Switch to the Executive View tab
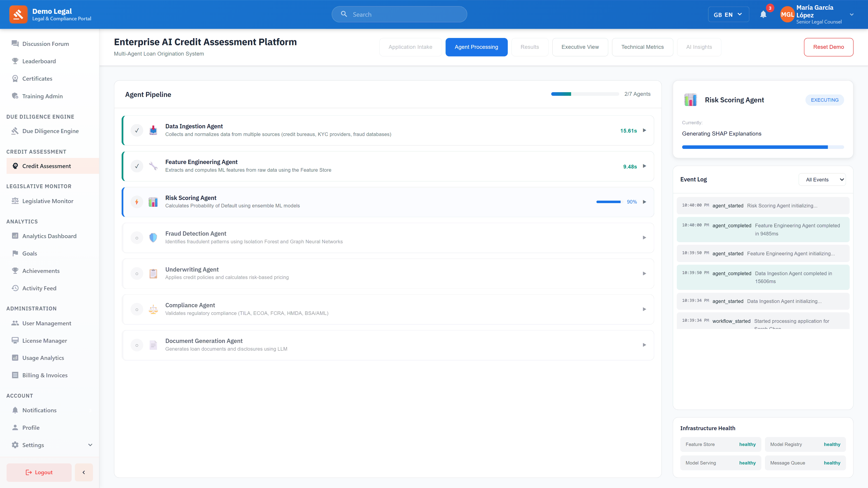Screen dimensions: 868x488 (580, 47)
